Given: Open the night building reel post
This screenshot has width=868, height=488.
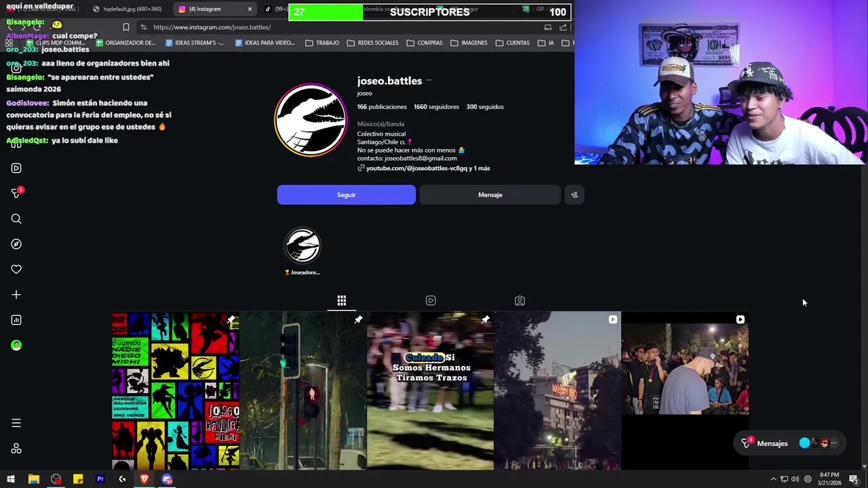Looking at the screenshot, I should [x=557, y=390].
